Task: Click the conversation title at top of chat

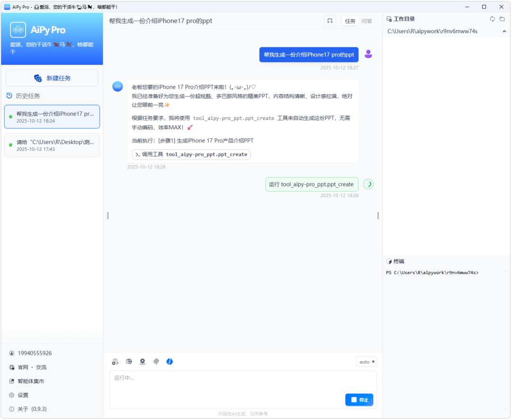Action: point(160,21)
